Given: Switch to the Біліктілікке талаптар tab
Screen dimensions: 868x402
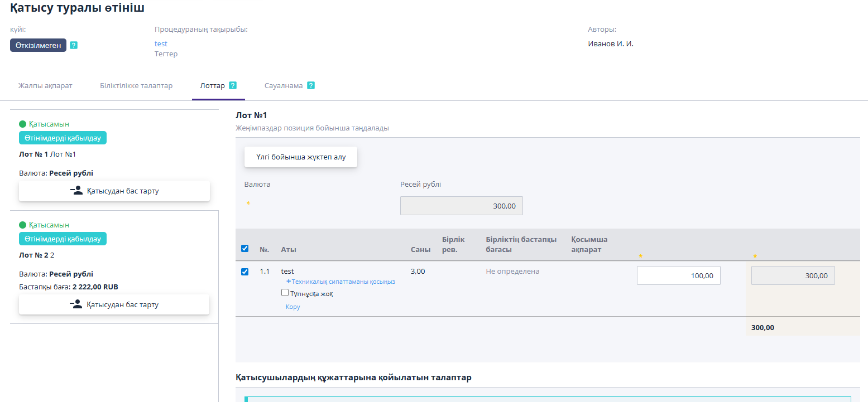Looking at the screenshot, I should [136, 86].
